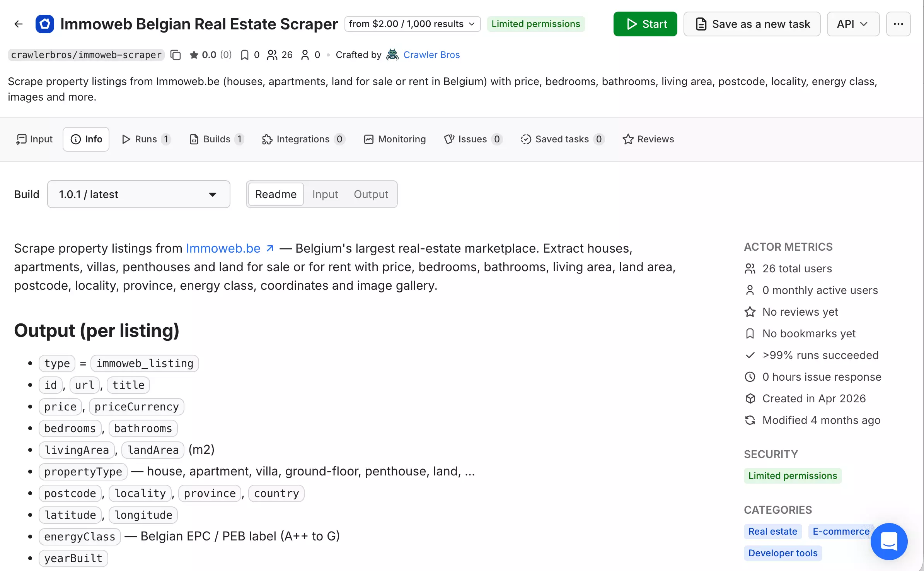
Task: Click the star icon beside No reviews yet
Action: 750,312
